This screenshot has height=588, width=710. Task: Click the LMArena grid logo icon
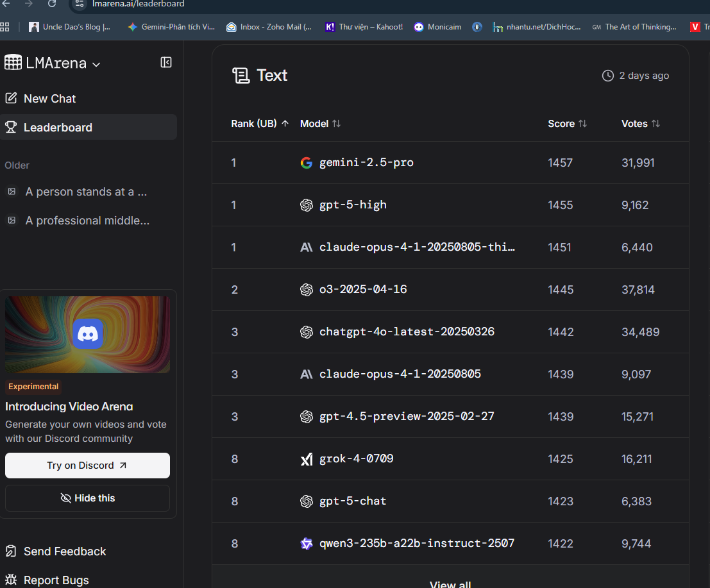click(13, 62)
